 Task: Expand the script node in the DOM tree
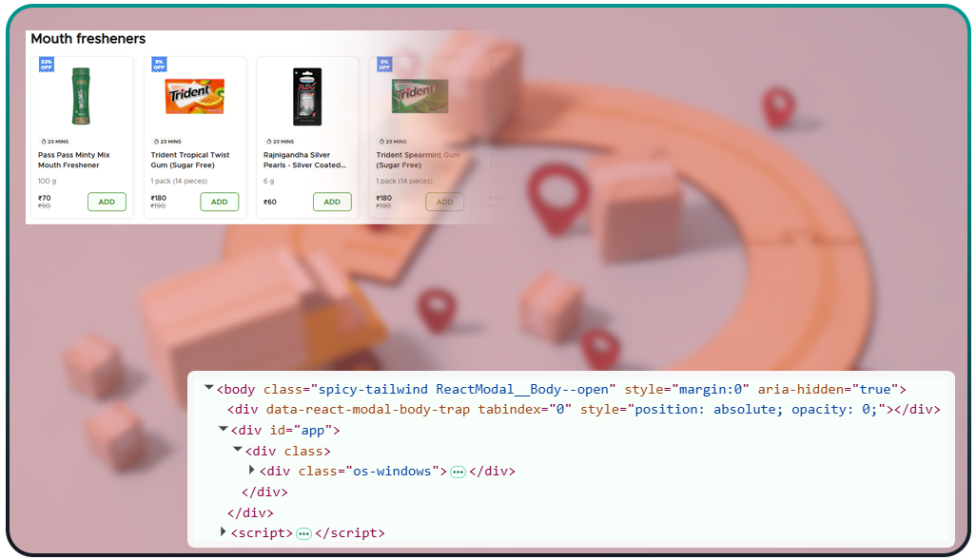[221, 532]
